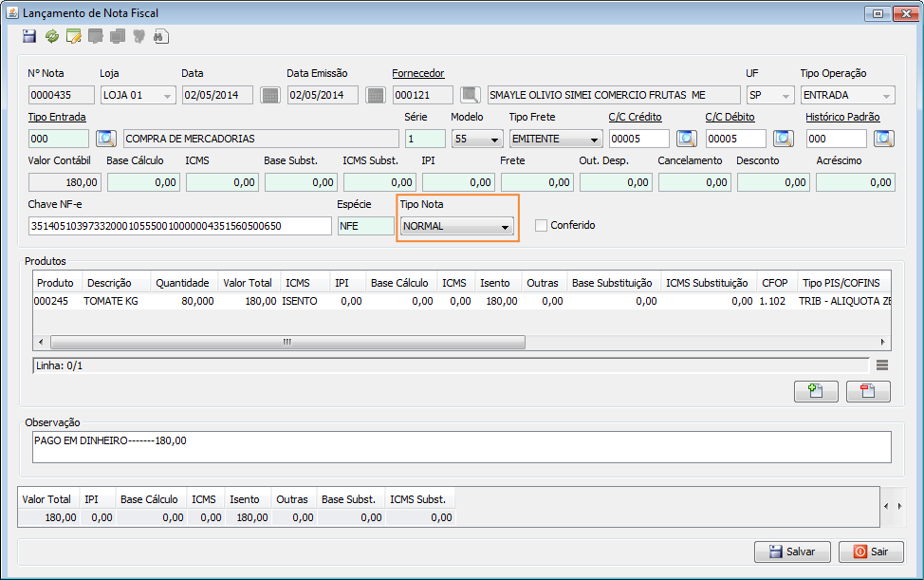924x580 pixels.
Task: Open the Fornecedor search lookup button
Action: point(470,95)
